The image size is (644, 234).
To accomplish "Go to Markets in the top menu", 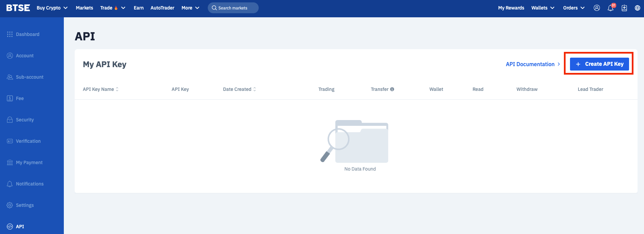I will point(84,8).
